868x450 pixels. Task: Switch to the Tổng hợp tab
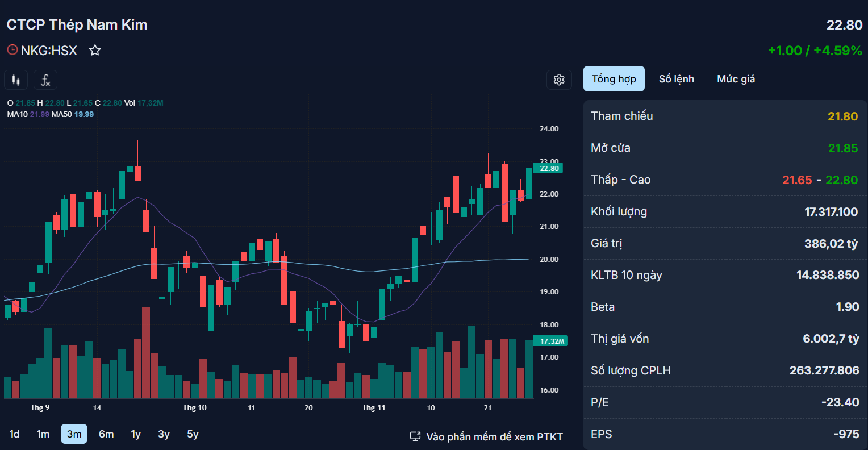pyautogui.click(x=614, y=79)
